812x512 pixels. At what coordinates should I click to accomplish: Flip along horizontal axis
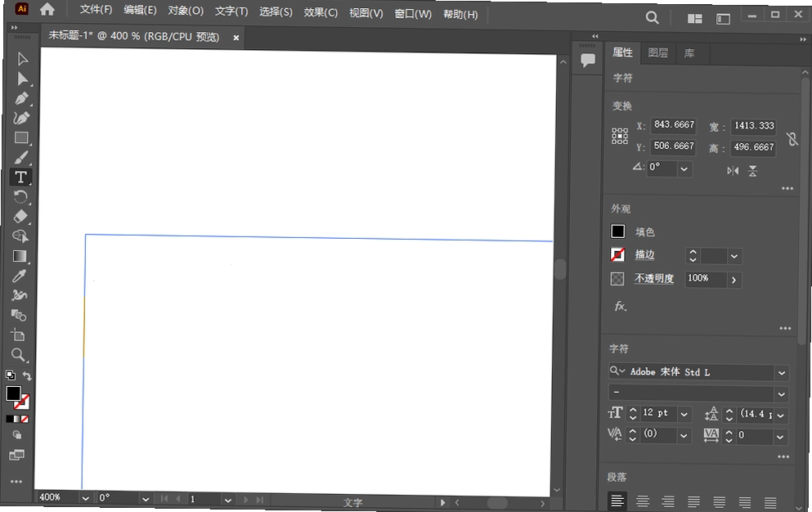coord(732,170)
